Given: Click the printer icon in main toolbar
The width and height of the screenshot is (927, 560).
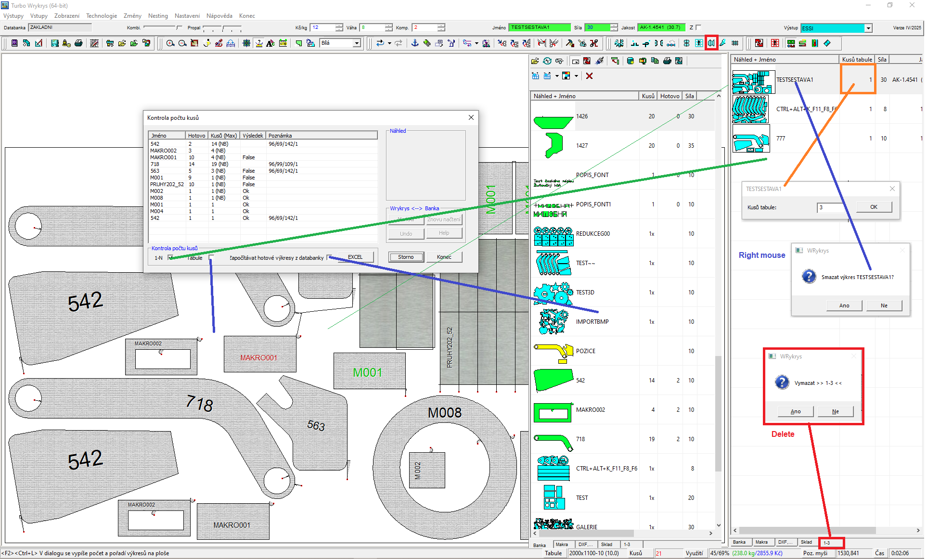Looking at the screenshot, I should coord(78,44).
